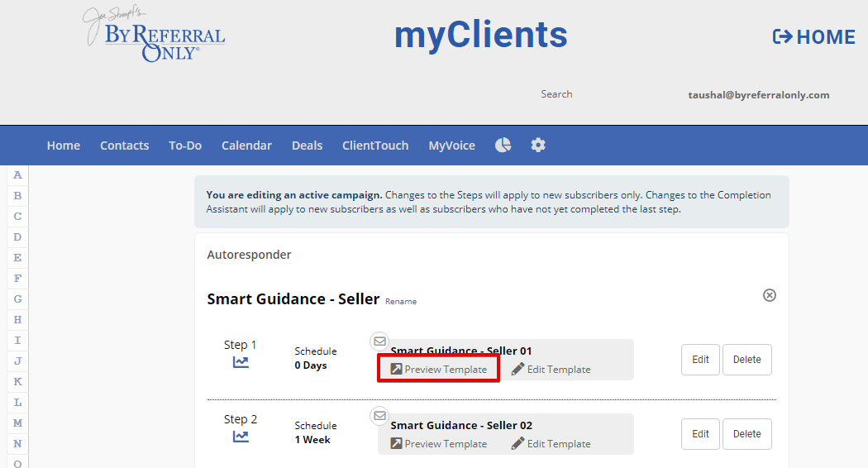Click the By Referral Only logo
This screenshot has height=468, width=868.
155,35
